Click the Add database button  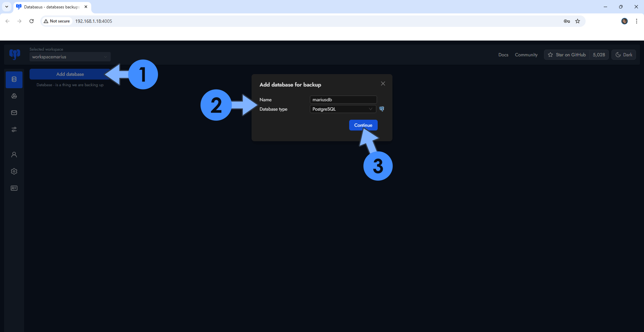[70, 74]
